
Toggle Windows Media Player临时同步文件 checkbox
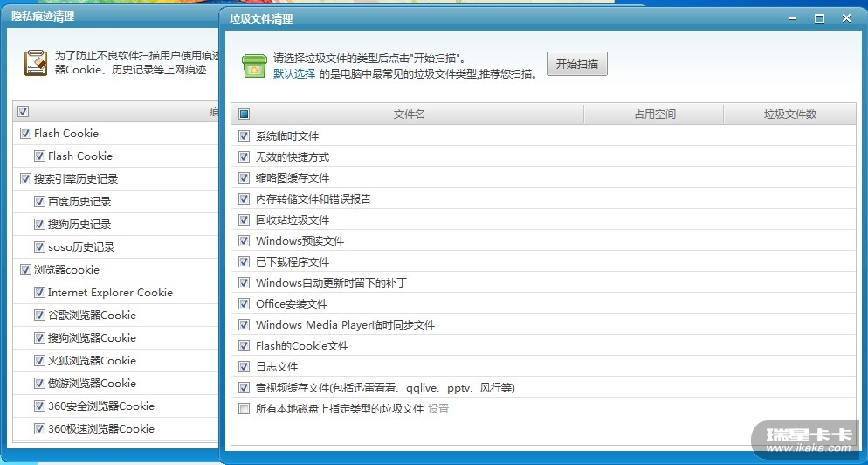[x=245, y=325]
